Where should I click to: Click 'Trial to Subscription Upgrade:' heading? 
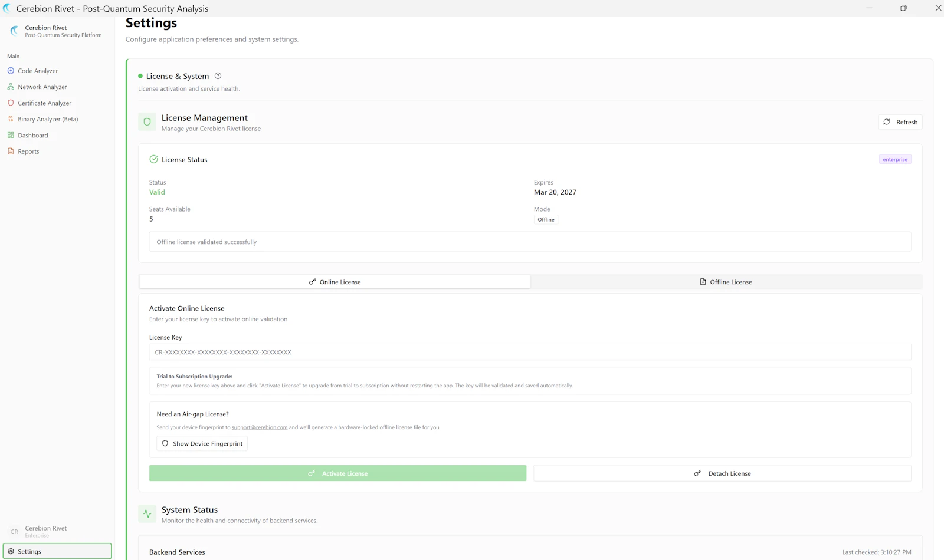[194, 376]
